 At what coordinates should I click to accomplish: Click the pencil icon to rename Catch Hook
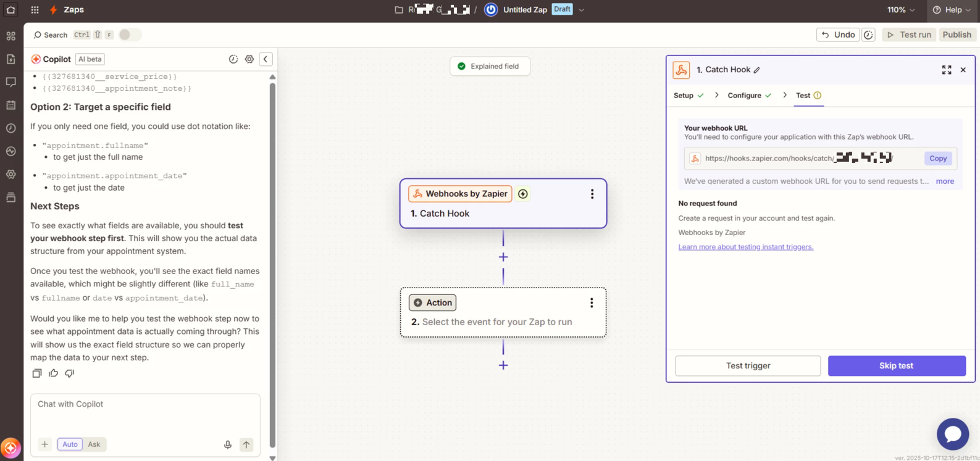(x=757, y=70)
